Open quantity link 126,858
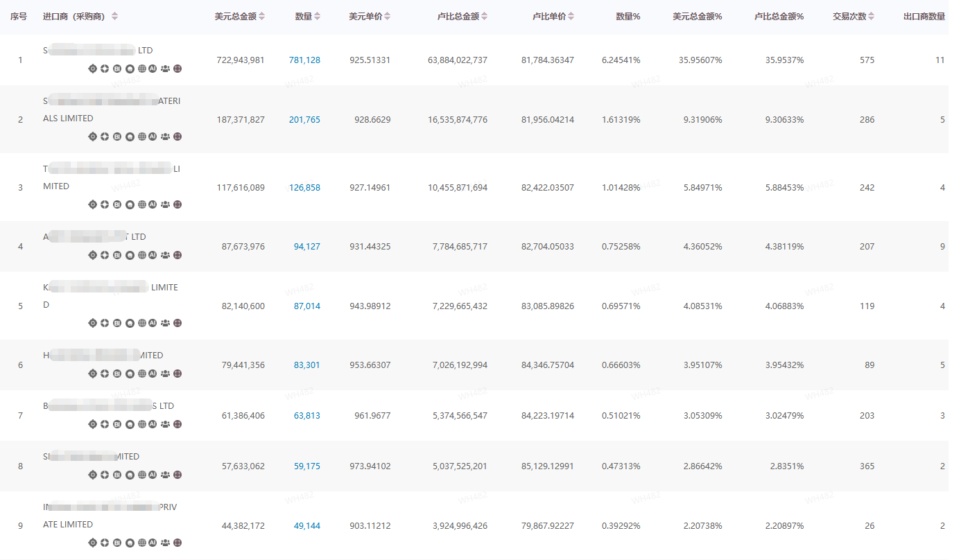This screenshot has width=961, height=560. tap(304, 188)
